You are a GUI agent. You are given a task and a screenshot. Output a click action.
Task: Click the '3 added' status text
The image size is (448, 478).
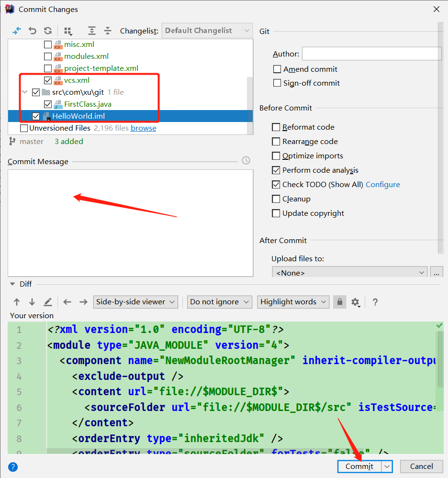[69, 142]
